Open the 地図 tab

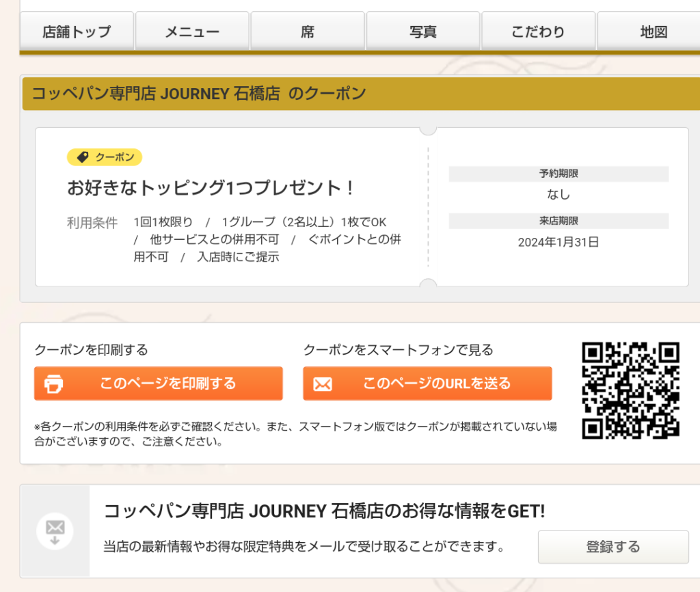[x=649, y=31]
